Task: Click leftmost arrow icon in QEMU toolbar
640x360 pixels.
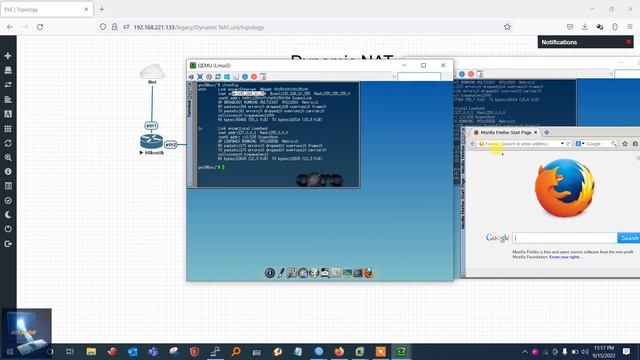Action: coord(191,77)
